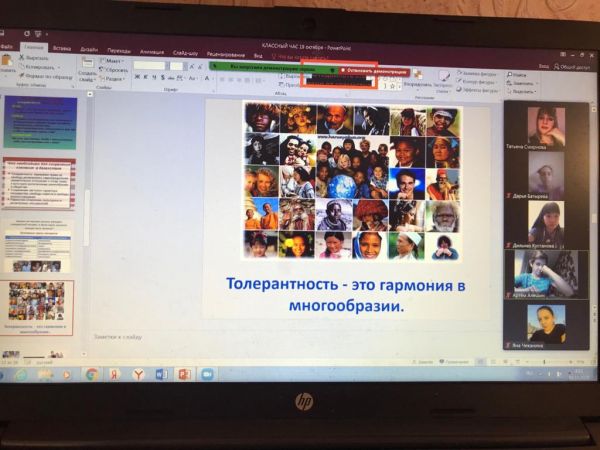This screenshot has width=600, height=450.
Task: Click Татьяна Смирнова's video tile
Action: coord(546,127)
